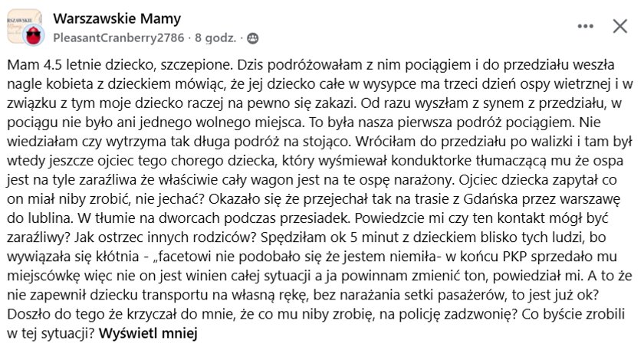
Task: Open the Warszawskie Mamy group page
Action: [117, 18]
